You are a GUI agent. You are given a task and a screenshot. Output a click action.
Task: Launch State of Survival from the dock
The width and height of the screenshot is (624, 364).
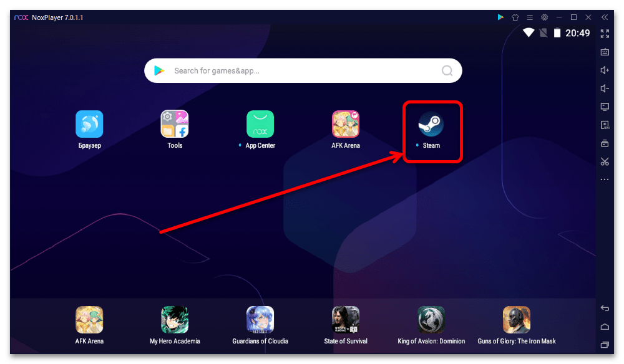click(x=346, y=320)
